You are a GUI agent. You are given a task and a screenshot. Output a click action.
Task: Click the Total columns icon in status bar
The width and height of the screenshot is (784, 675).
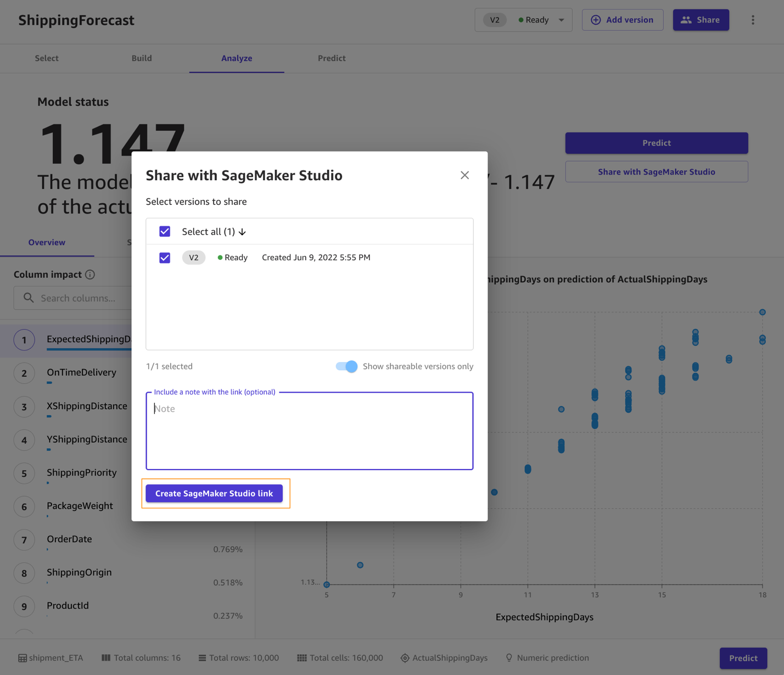[x=106, y=657]
